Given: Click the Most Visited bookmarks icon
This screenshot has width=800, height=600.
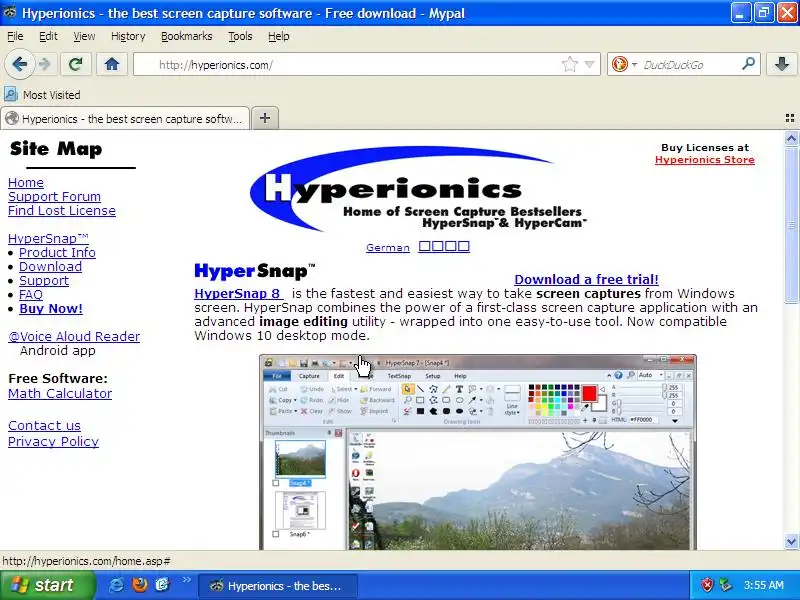Looking at the screenshot, I should (10, 94).
